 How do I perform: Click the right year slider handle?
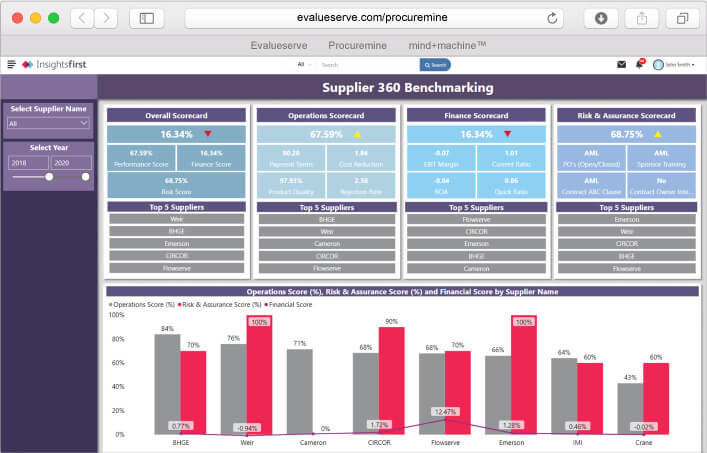point(86,177)
